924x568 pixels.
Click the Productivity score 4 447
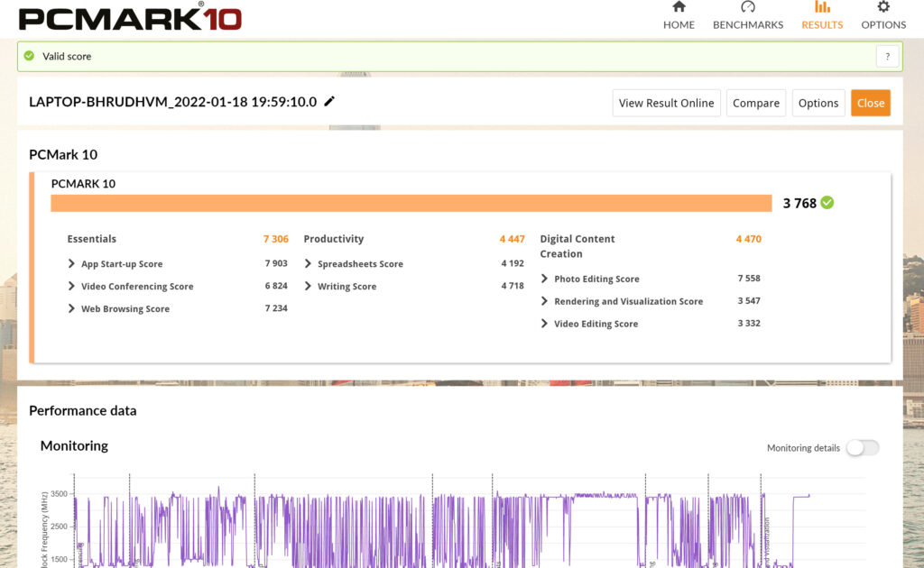tap(513, 239)
